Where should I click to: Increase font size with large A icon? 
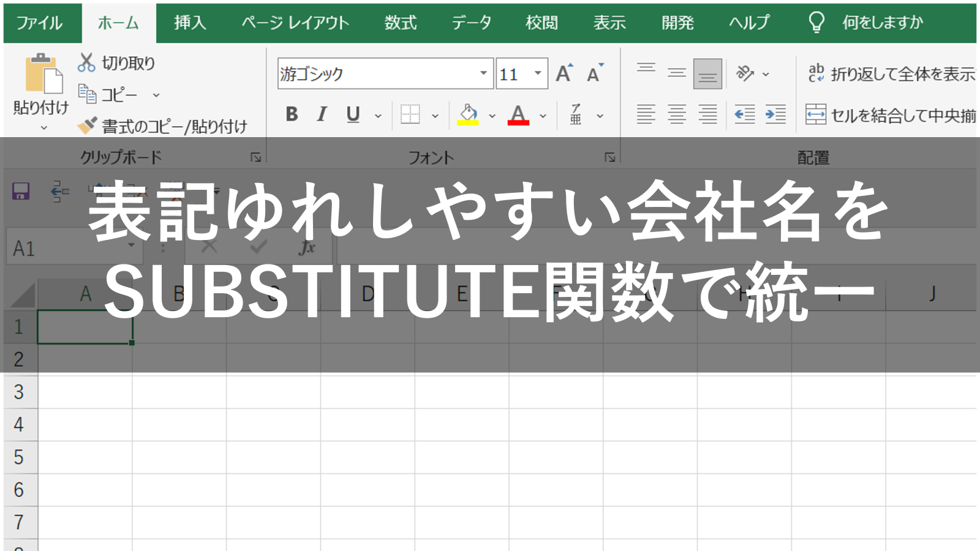click(x=564, y=73)
